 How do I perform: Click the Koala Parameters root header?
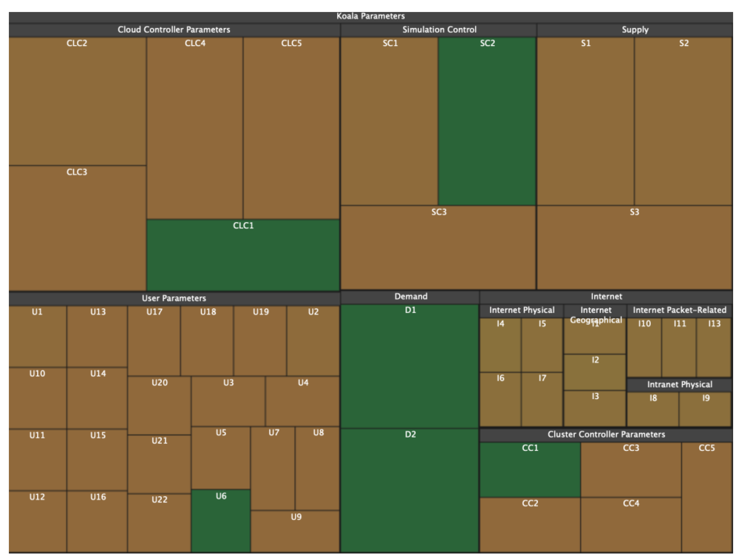point(370,16)
